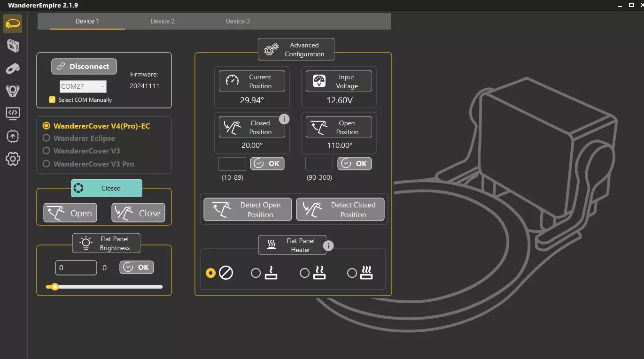Click the Input Voltage meter icon
The width and height of the screenshot is (644, 359).
click(319, 81)
